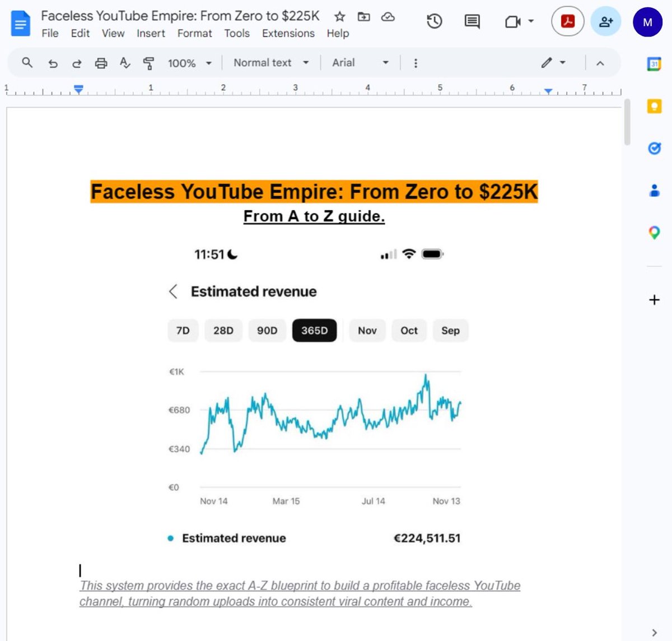Undo the last action
This screenshot has height=641, width=672.
pyautogui.click(x=53, y=63)
